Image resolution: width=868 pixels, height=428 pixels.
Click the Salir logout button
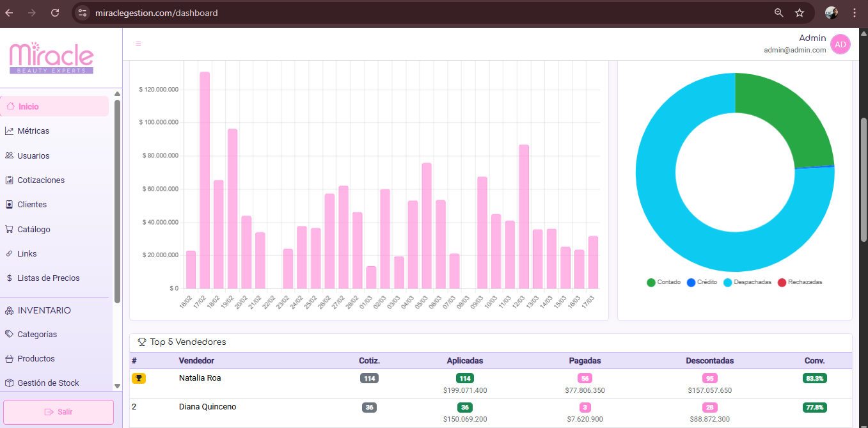[58, 412]
